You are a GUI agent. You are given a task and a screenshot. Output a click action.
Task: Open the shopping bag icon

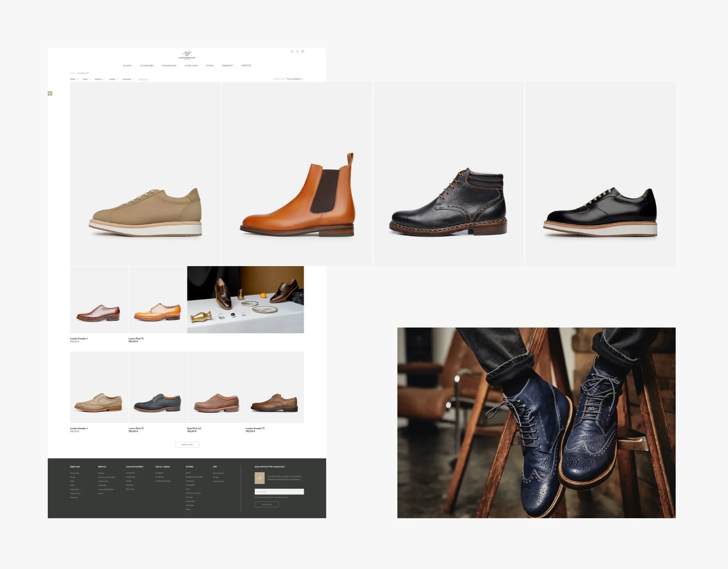pos(302,52)
